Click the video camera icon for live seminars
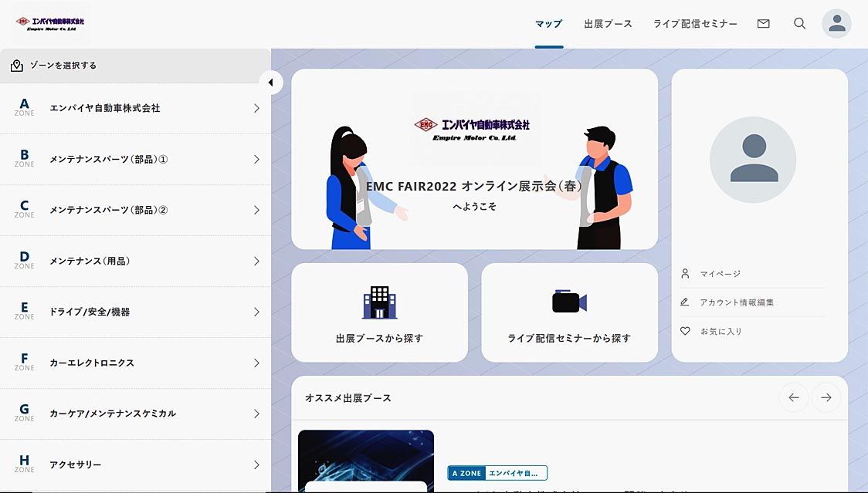The image size is (868, 493). [x=569, y=302]
